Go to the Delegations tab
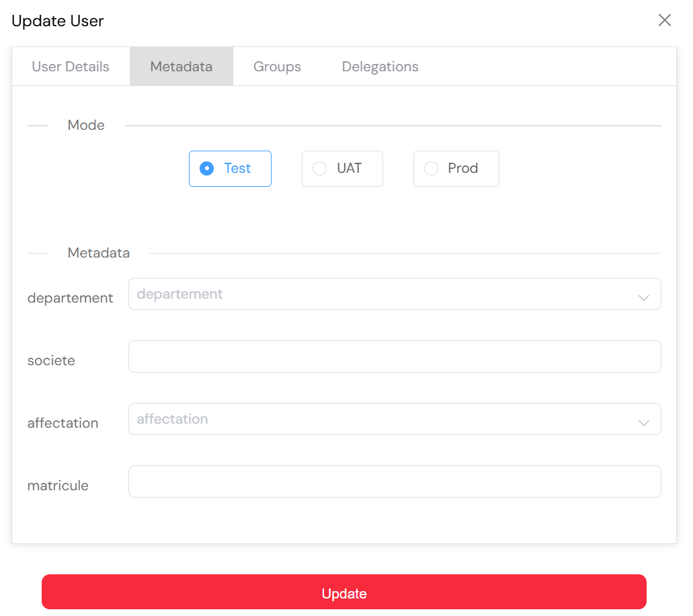This screenshot has width=693, height=616. pos(380,67)
